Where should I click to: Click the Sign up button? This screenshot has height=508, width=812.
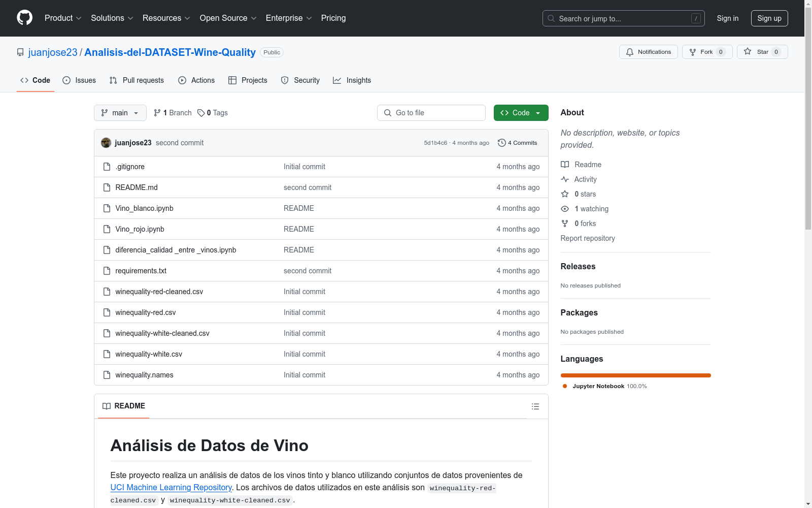tap(769, 18)
